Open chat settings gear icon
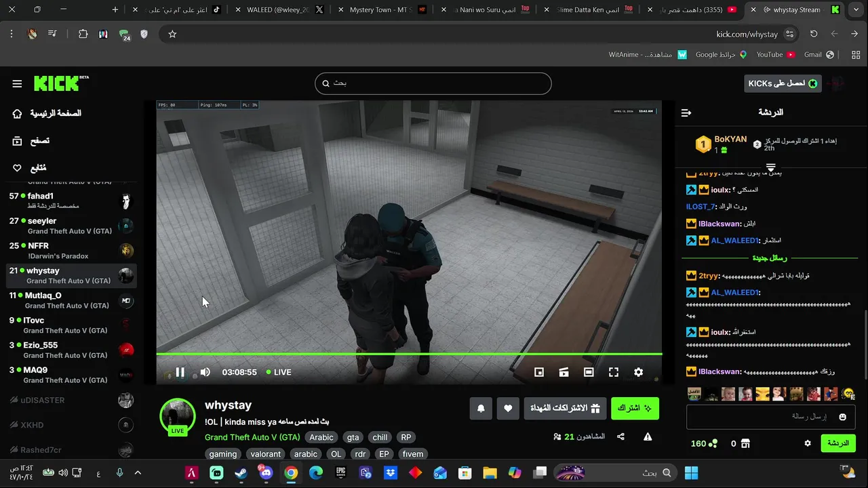Viewport: 868px width, 488px height. [808, 443]
